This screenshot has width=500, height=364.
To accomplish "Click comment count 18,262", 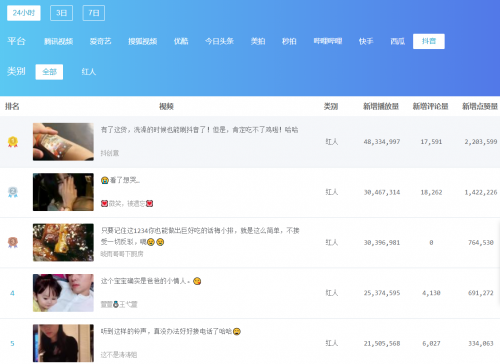I will (431, 192).
